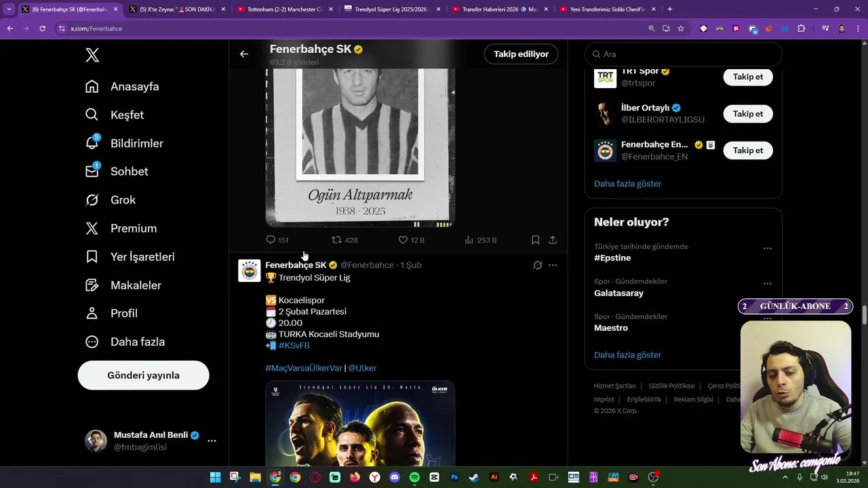The image size is (868, 488).
Task: Expand Daha fazla sidebar menu
Action: [125, 342]
